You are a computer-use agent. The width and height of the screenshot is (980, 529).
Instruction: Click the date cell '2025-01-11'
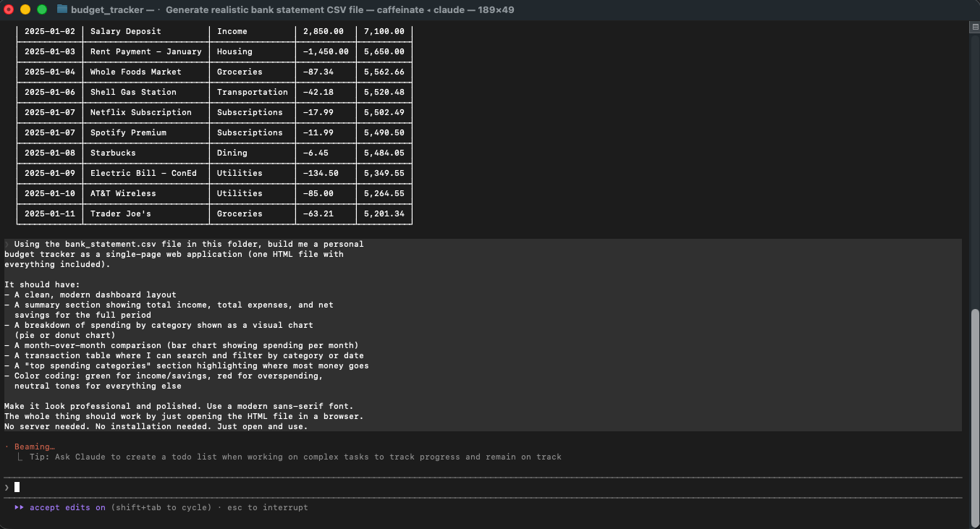[x=50, y=213]
